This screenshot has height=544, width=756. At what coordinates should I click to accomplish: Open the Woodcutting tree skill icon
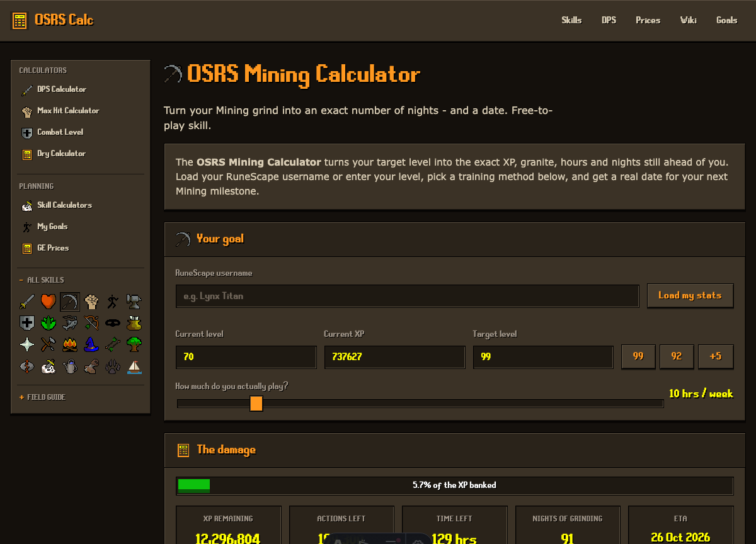point(134,344)
